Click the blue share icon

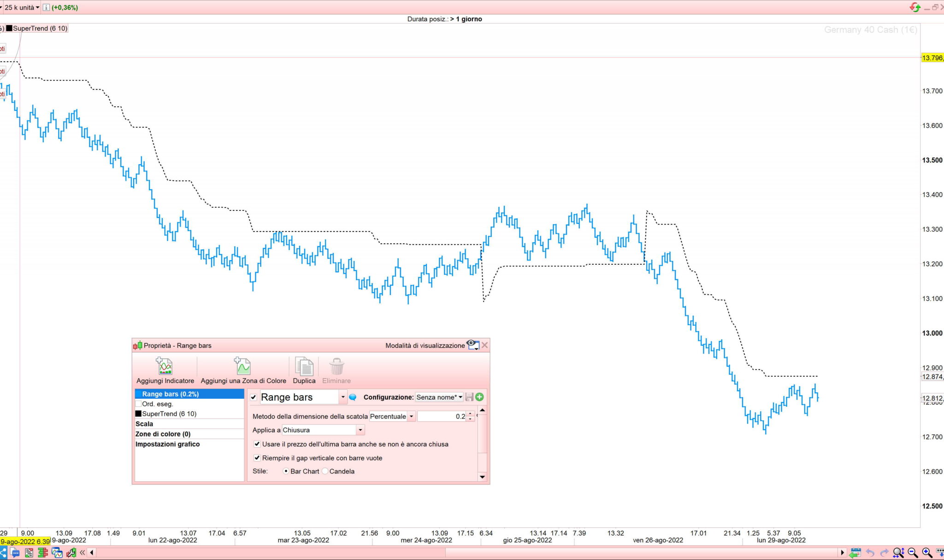[x=3, y=553]
